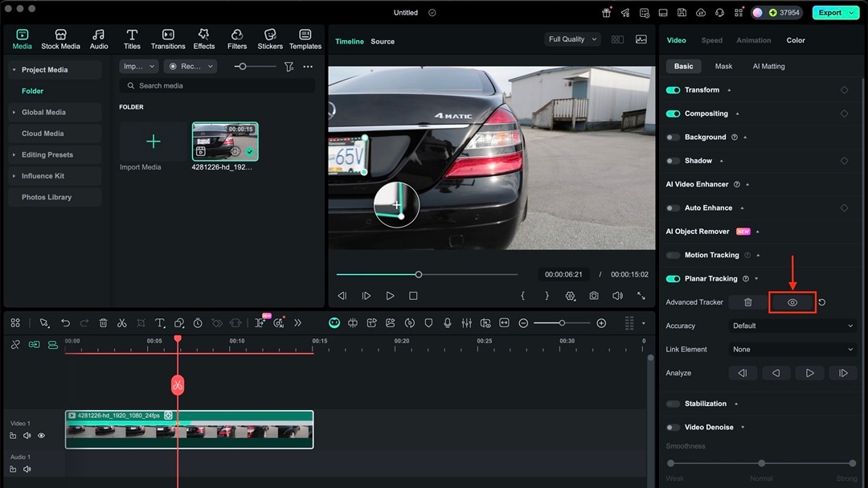
Task: Open the Link Element dropdown
Action: pos(792,350)
